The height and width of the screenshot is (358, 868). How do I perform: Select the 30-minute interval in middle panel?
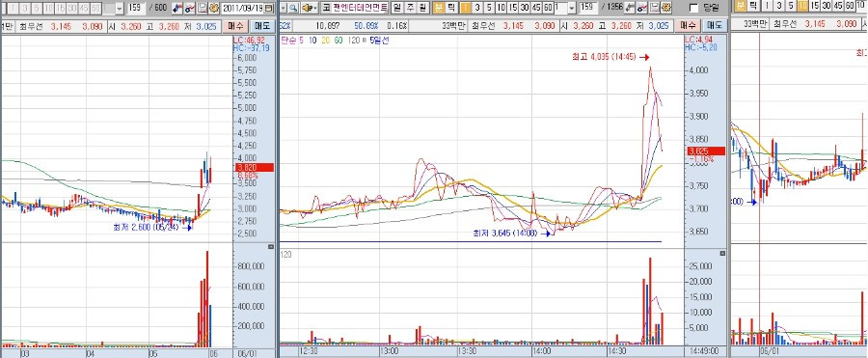[x=525, y=7]
